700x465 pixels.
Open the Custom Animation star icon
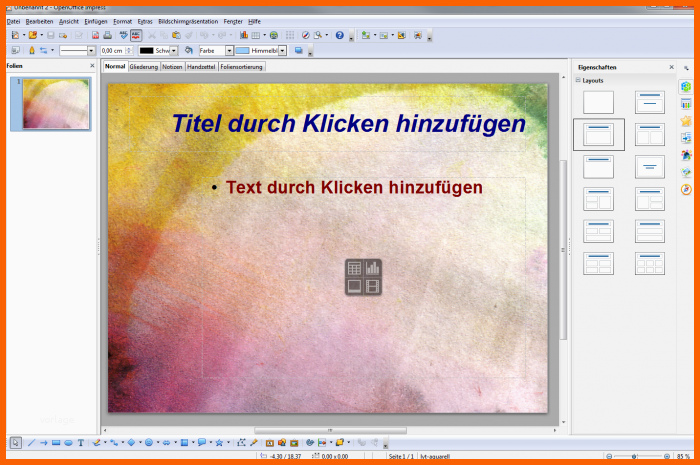point(686,121)
